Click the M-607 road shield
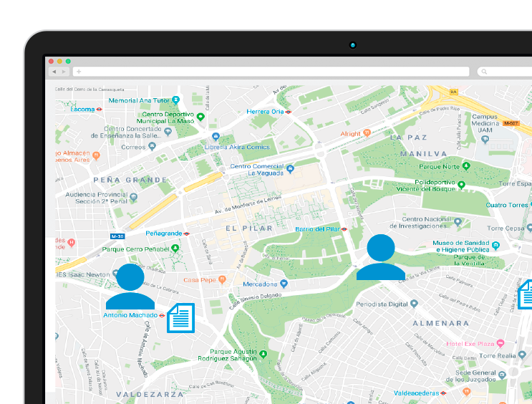The image size is (532, 404). [511, 123]
